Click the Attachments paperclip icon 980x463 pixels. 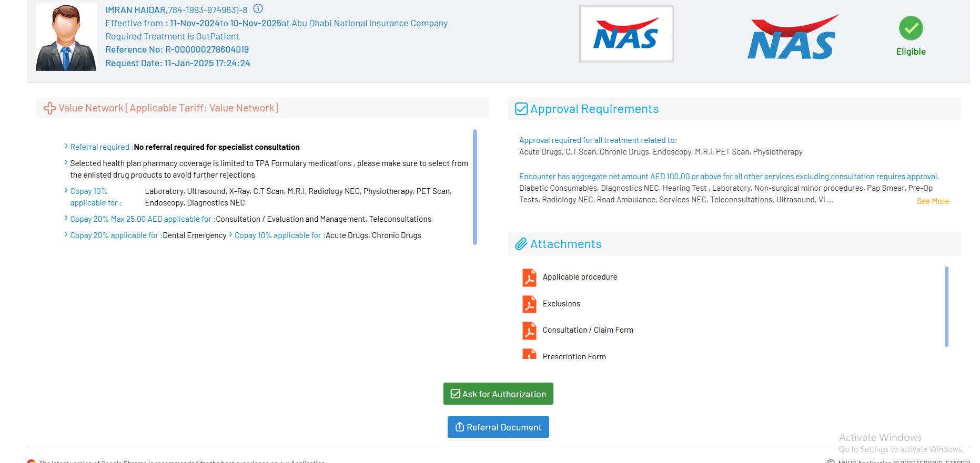click(521, 244)
